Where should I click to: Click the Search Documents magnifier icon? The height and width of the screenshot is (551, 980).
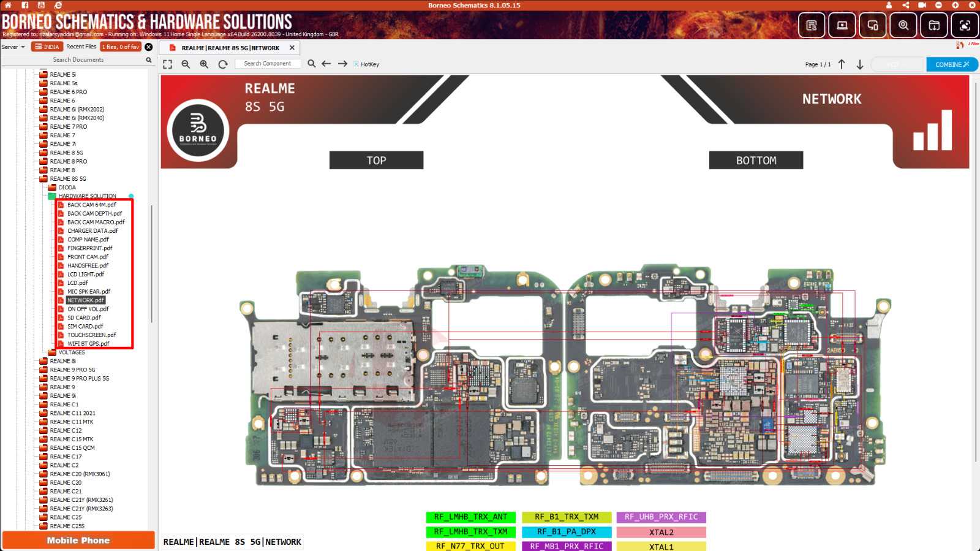pos(148,60)
